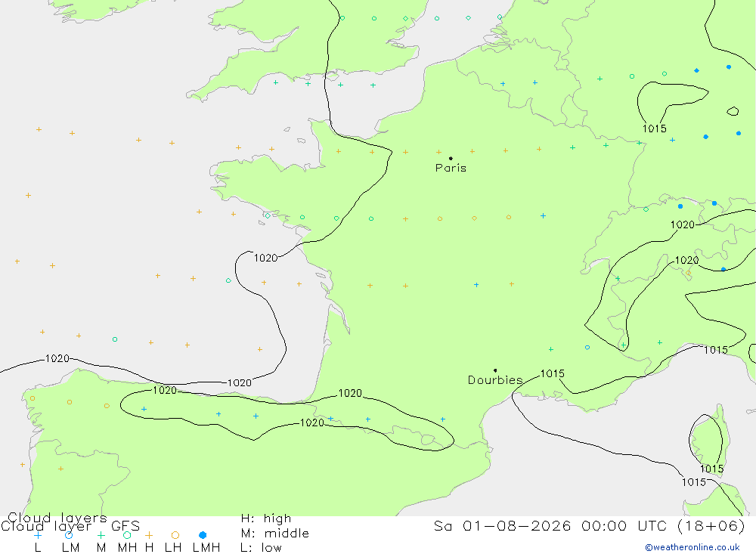Click the blue plus symbol in the row below Paris
The image size is (756, 554).
[543, 216]
